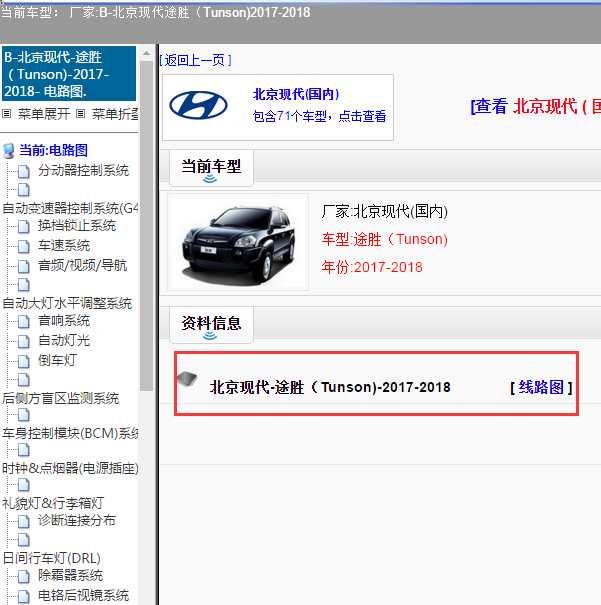This screenshot has height=605, width=601.
Task: Click 北京现代-途胜（Tunson)-2017-2018 entry text
Action: [330, 387]
